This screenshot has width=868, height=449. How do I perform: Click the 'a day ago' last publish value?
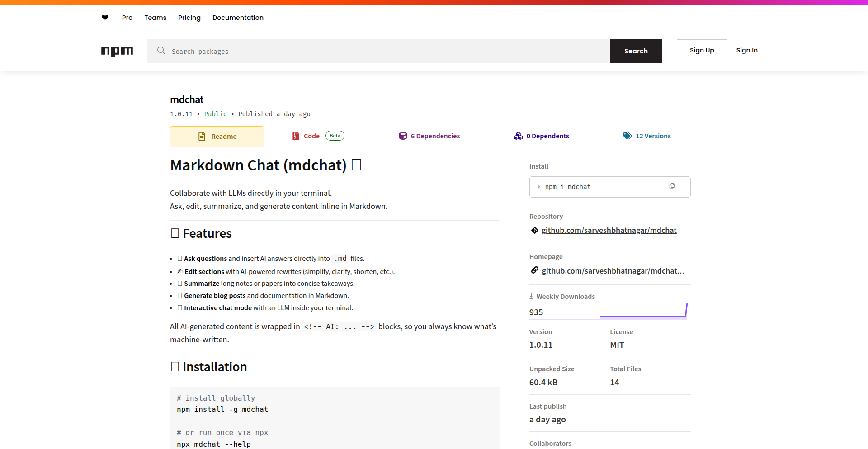pos(547,420)
